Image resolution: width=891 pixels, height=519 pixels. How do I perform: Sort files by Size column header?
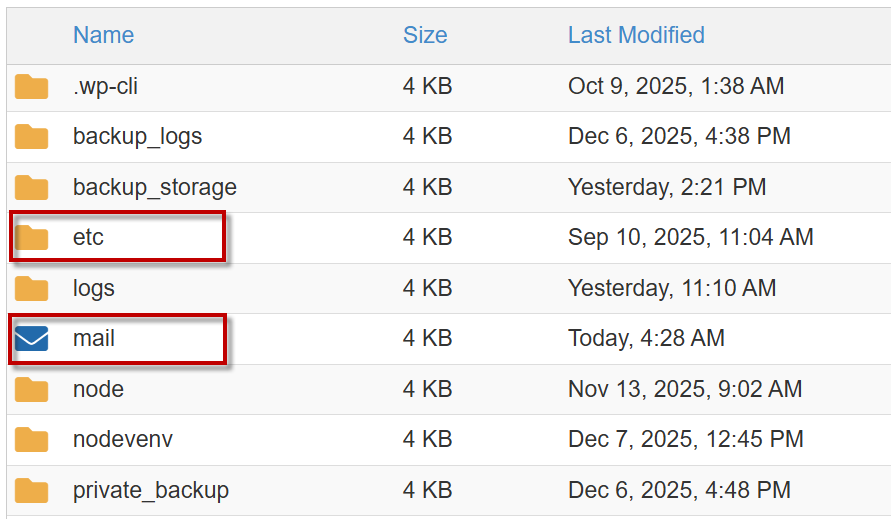point(425,35)
